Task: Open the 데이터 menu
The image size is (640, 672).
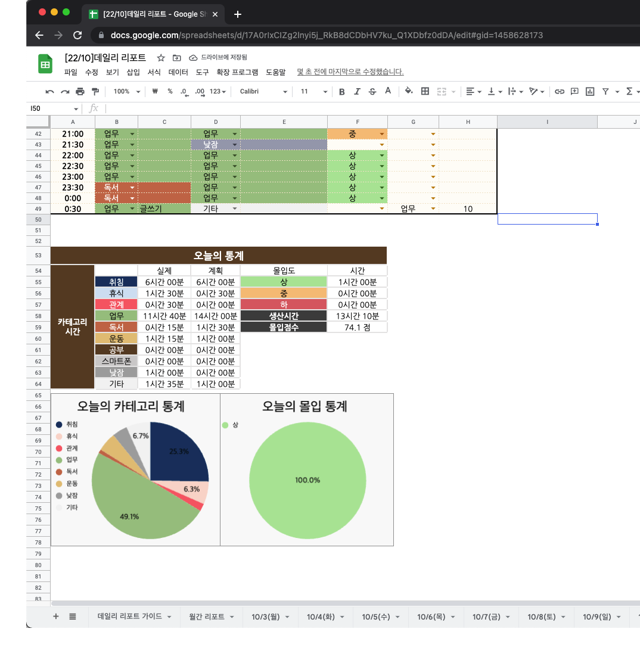Action: 178,72
